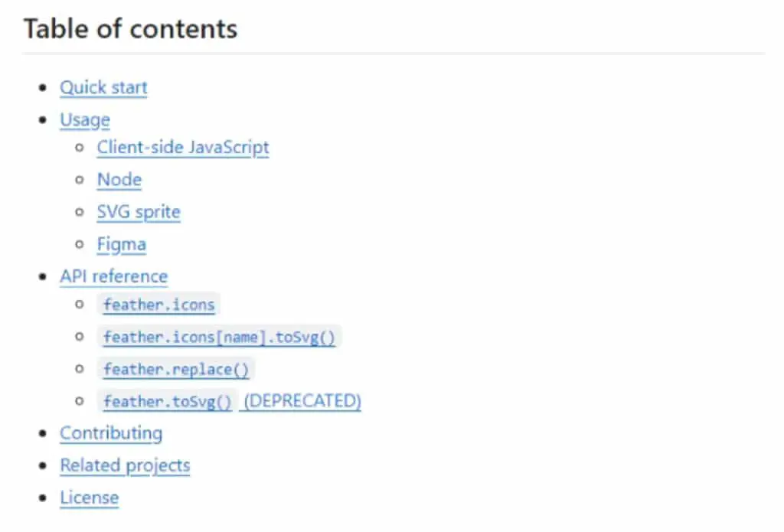Open the Quick start link
This screenshot has height=532, width=784.
click(103, 87)
